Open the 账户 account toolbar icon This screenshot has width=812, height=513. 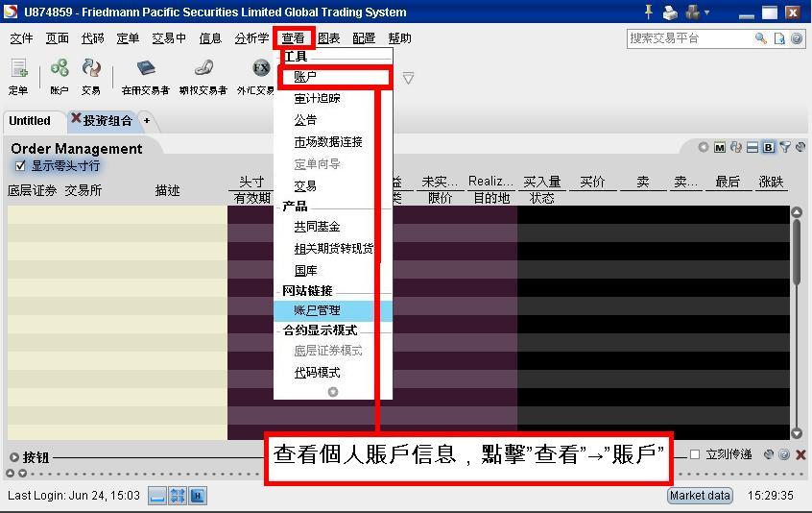click(x=60, y=75)
